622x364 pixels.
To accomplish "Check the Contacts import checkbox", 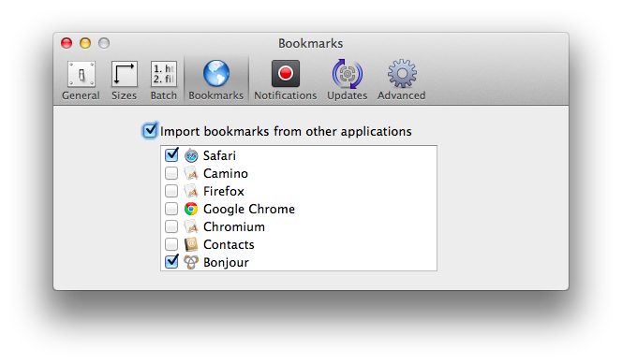I will 171,244.
